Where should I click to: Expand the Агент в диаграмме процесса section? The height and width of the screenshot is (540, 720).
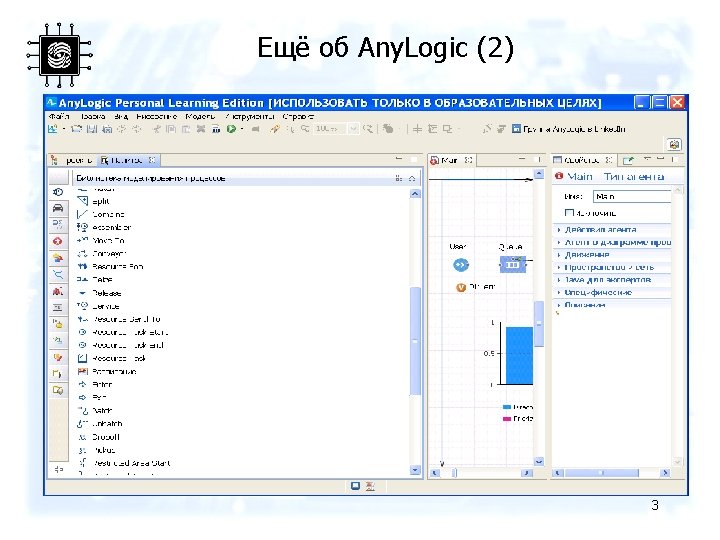pos(613,242)
